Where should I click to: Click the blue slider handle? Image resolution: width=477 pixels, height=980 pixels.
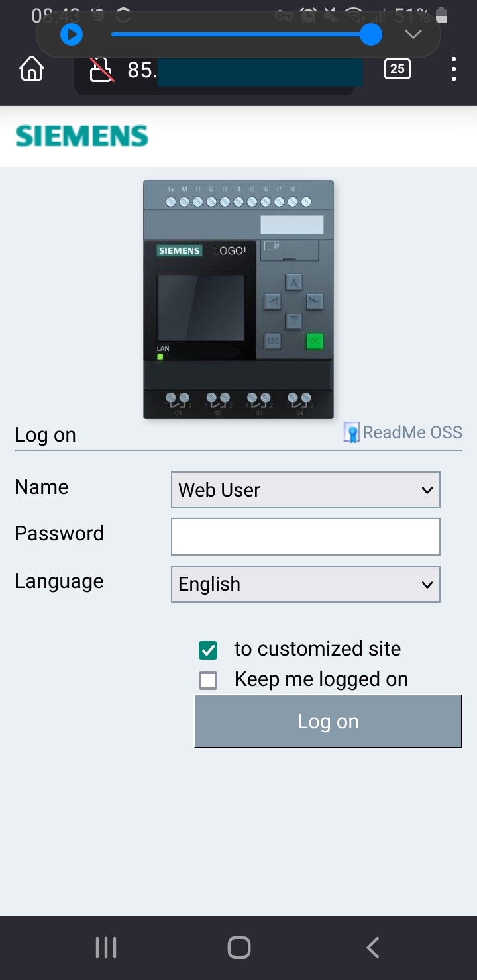coord(371,34)
